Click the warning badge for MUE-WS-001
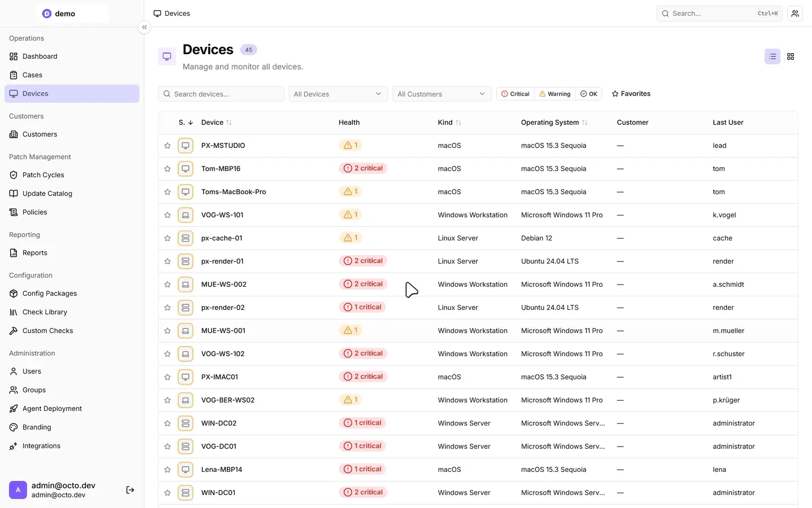This screenshot has height=508, width=812. (x=351, y=330)
